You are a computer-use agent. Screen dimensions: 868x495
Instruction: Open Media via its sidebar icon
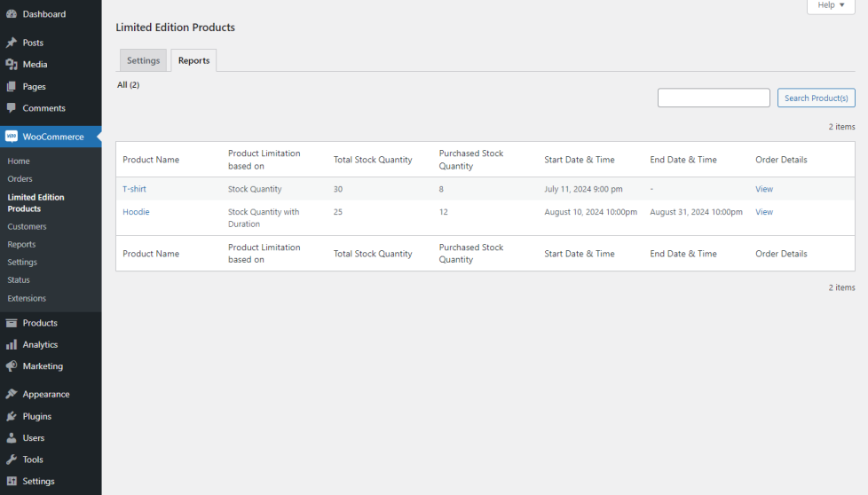tap(12, 65)
